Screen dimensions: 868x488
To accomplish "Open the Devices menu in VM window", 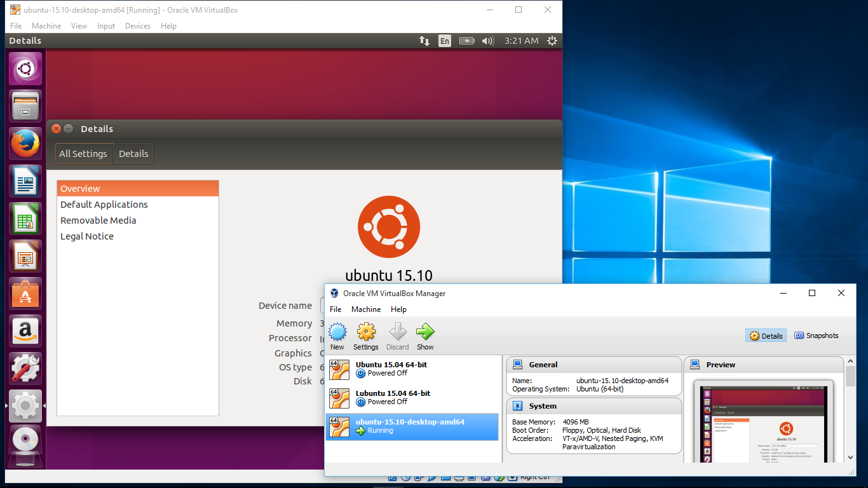I will point(138,26).
